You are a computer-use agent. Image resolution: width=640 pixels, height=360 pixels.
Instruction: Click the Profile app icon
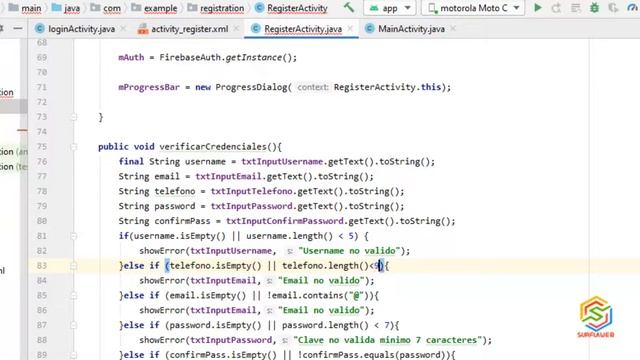632,8
